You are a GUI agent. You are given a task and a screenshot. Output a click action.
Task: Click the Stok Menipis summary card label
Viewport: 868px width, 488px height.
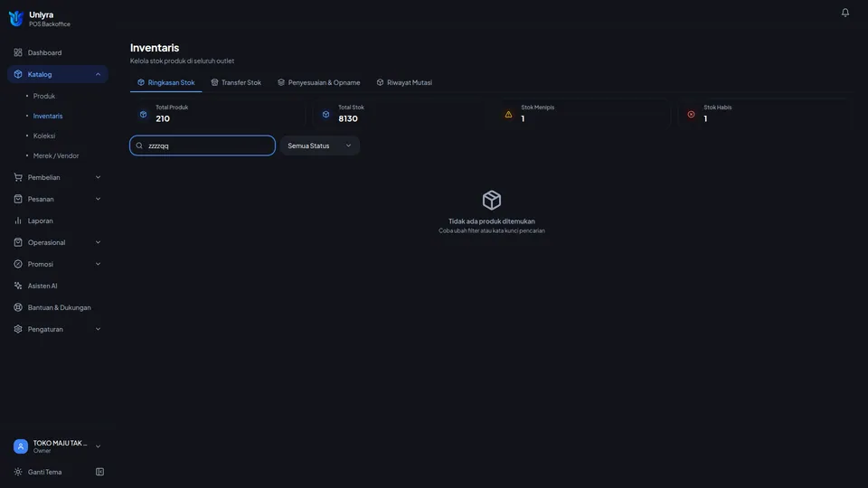tap(537, 108)
